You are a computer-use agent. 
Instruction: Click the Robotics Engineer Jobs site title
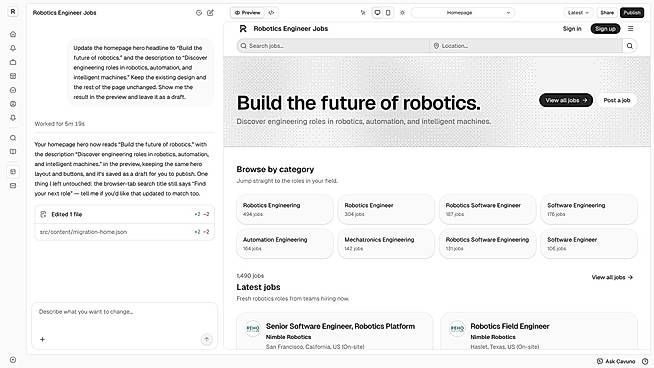pos(291,29)
